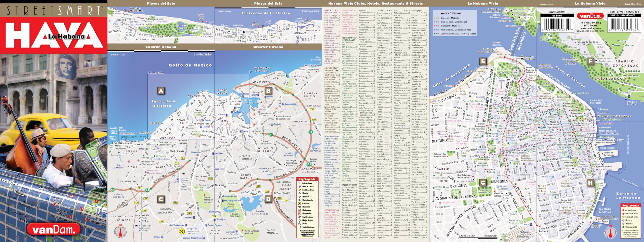
Task: Click the La Habana subtitle on the cover
Action: pos(66,37)
